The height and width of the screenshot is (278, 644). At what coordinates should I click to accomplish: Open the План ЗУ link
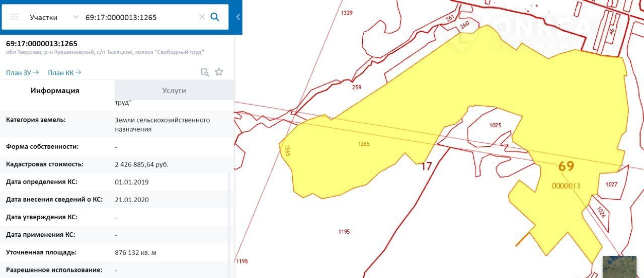pyautogui.click(x=22, y=73)
